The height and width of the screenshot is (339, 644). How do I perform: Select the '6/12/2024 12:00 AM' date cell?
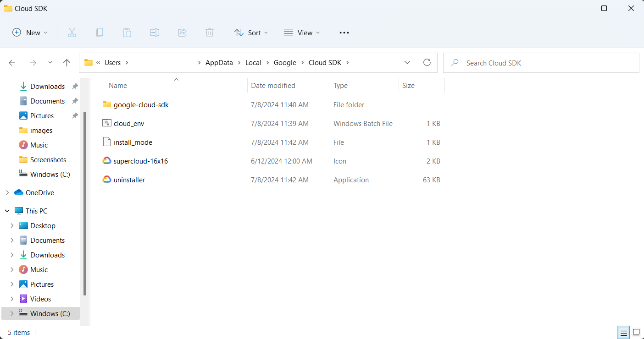pyautogui.click(x=282, y=161)
